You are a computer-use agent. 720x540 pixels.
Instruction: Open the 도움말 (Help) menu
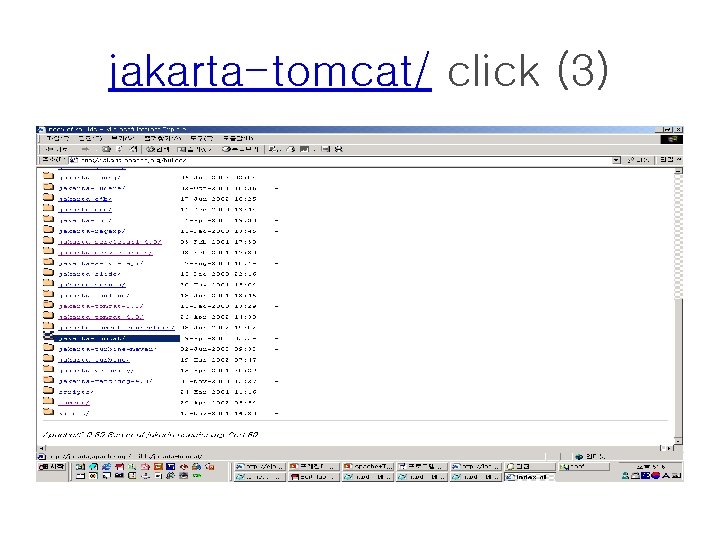[238, 138]
